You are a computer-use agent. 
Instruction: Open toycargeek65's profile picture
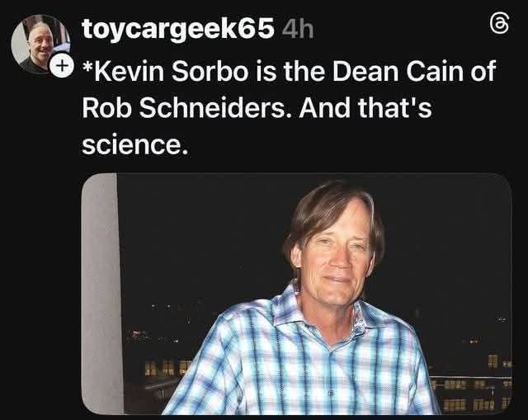click(x=40, y=44)
